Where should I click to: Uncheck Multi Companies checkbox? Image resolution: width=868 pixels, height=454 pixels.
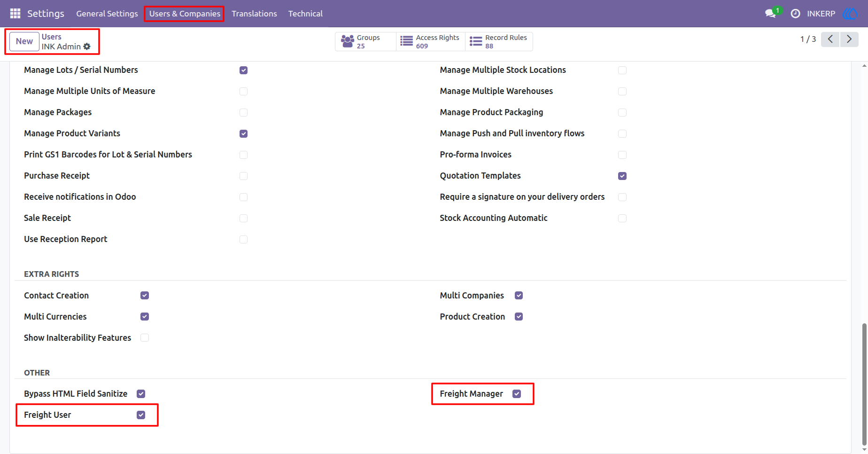[x=519, y=296]
